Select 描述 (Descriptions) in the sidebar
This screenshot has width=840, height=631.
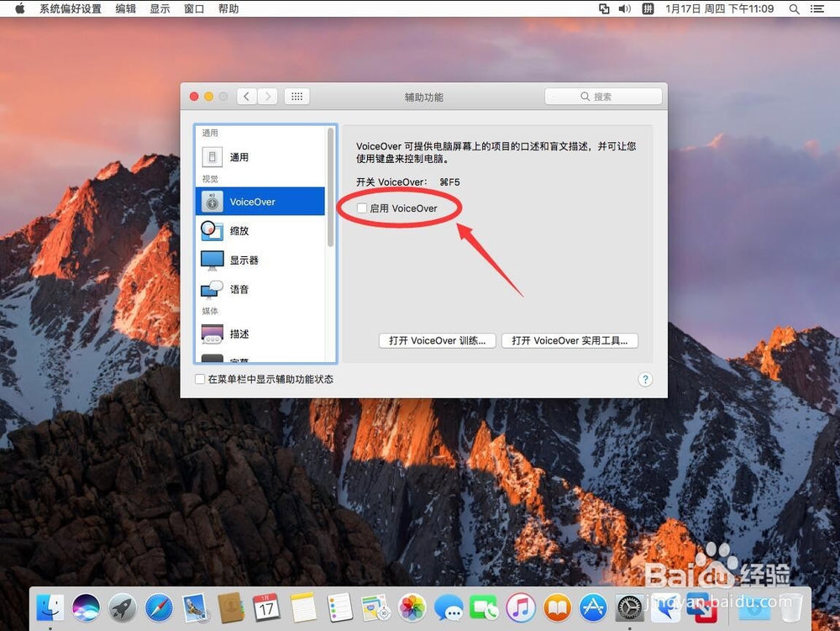point(260,334)
